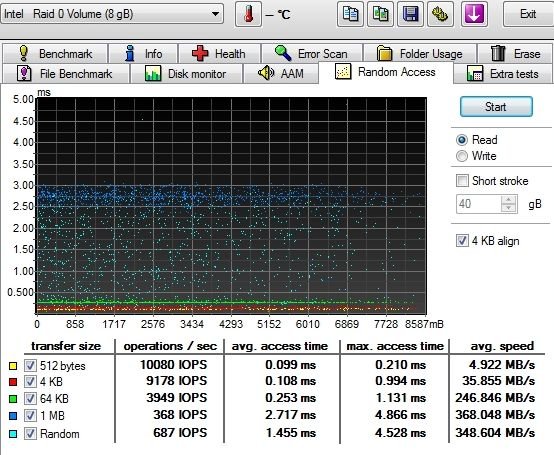Click the temperature thermometer icon
The width and height of the screenshot is (554, 455).
click(x=248, y=14)
